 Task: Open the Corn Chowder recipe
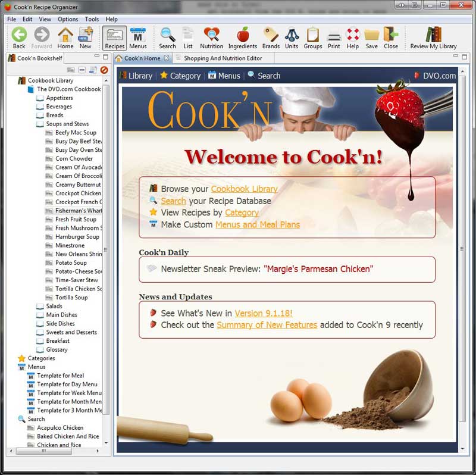pos(74,158)
